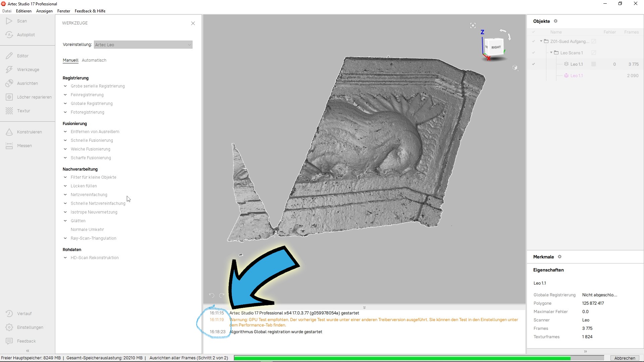
Task: Click the redo arrow in viewport
Action: [x=221, y=295]
